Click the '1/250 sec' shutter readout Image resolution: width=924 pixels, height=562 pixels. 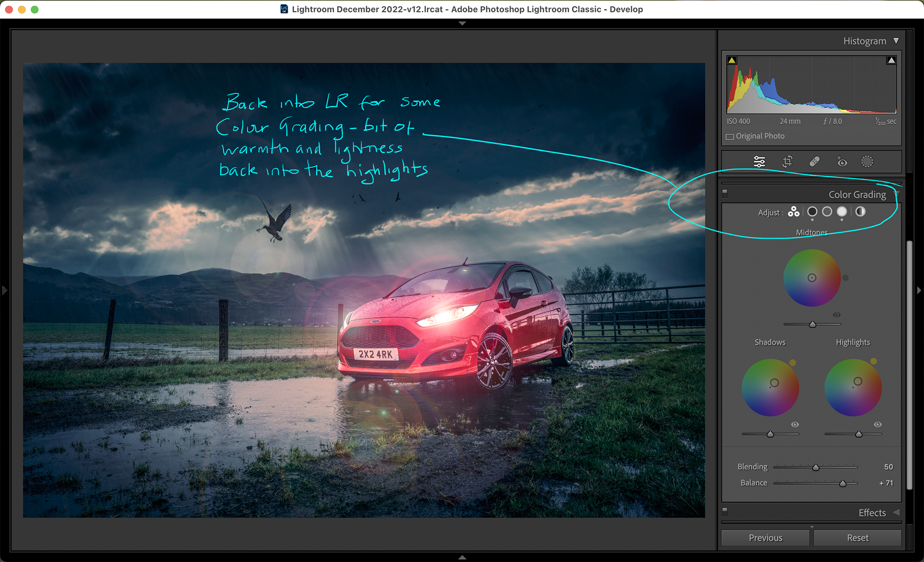[x=886, y=122]
